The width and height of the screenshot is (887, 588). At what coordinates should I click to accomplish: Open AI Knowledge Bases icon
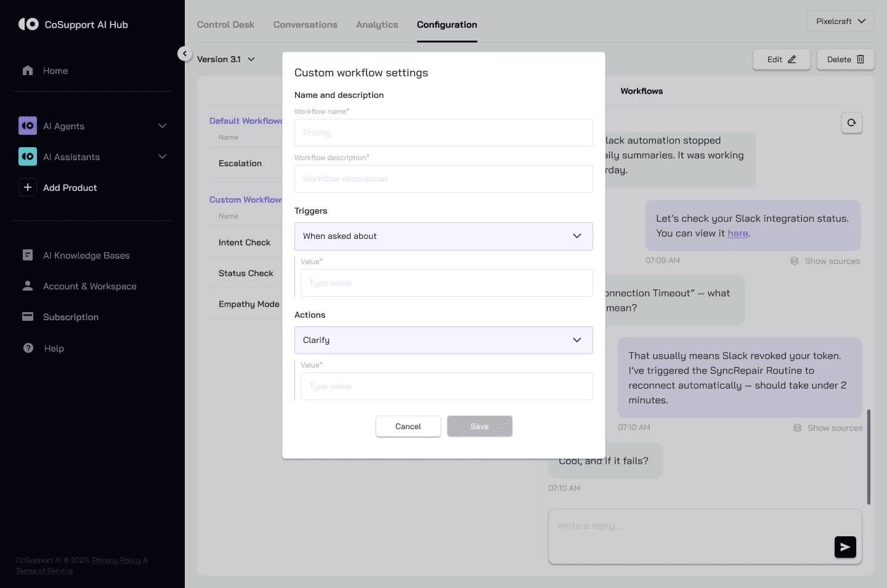[28, 255]
